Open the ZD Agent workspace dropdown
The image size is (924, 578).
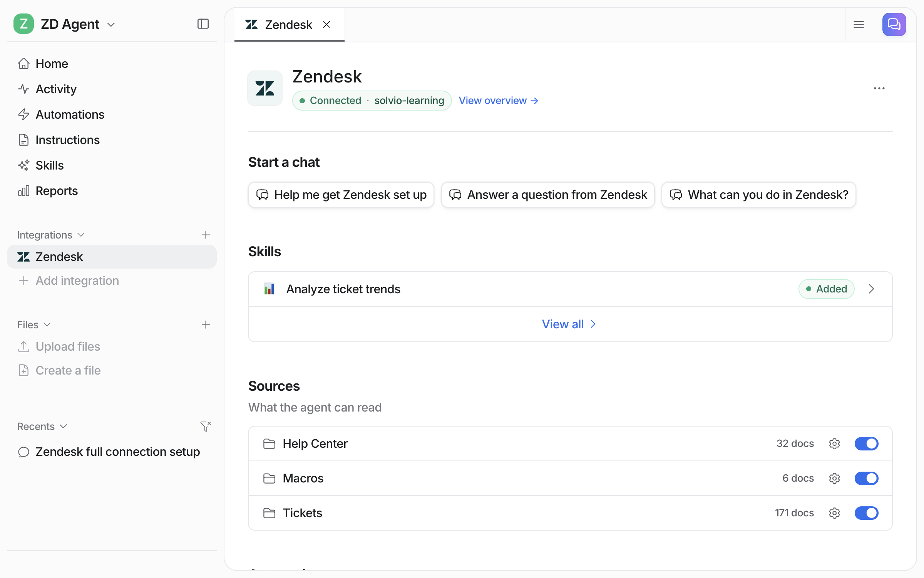click(x=111, y=25)
